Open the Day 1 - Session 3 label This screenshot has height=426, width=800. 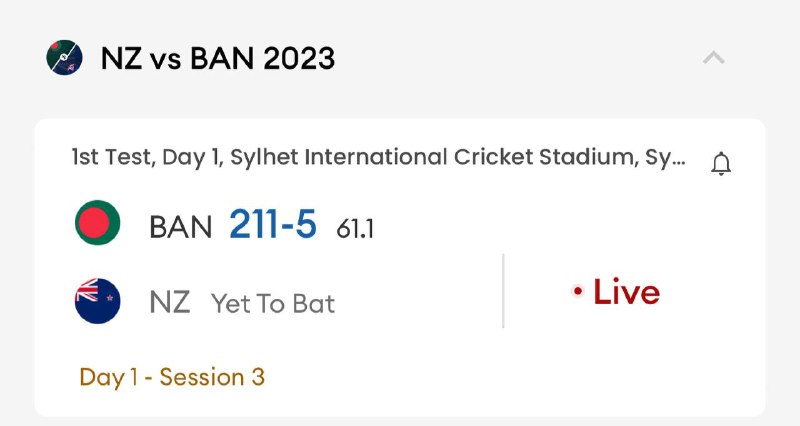(172, 377)
